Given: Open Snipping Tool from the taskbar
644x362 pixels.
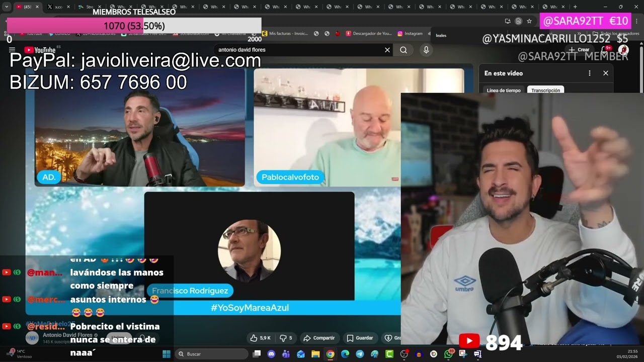Looking at the screenshot, I should click(x=463, y=354).
